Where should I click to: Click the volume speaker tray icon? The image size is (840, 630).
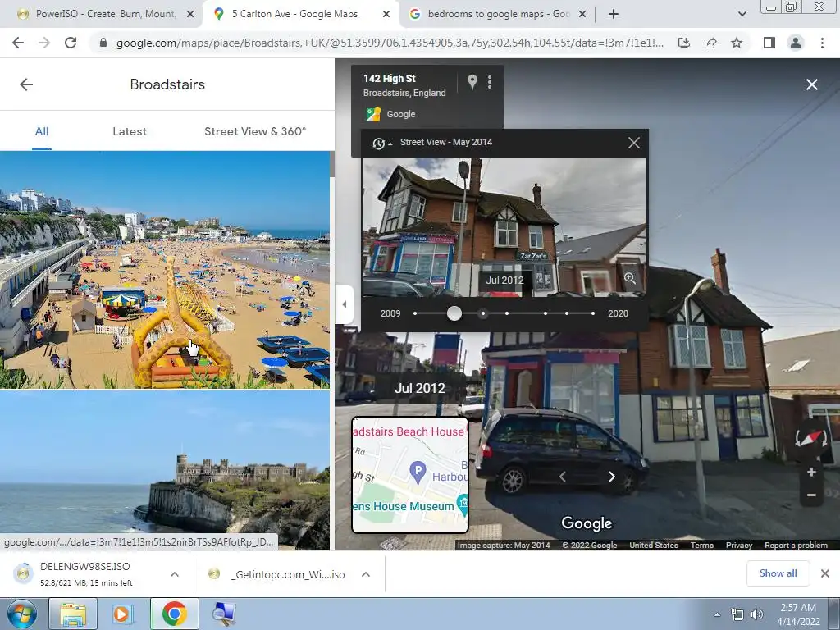pos(756,614)
